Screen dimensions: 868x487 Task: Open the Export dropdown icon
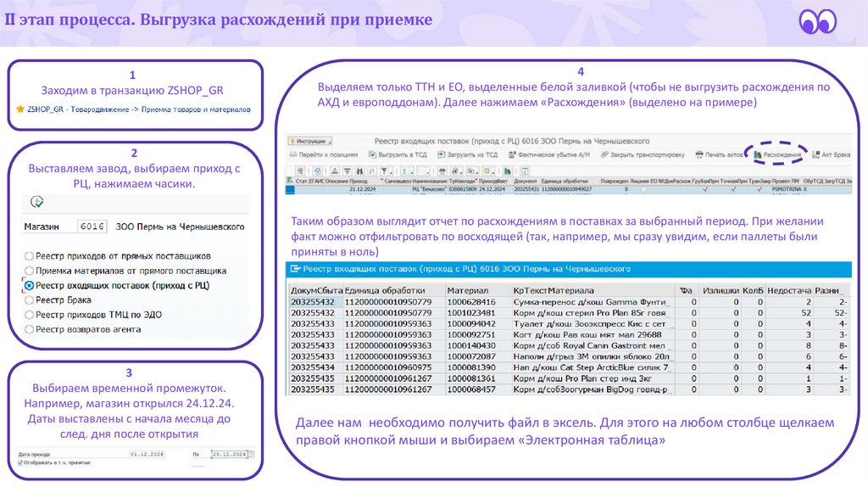471,171
